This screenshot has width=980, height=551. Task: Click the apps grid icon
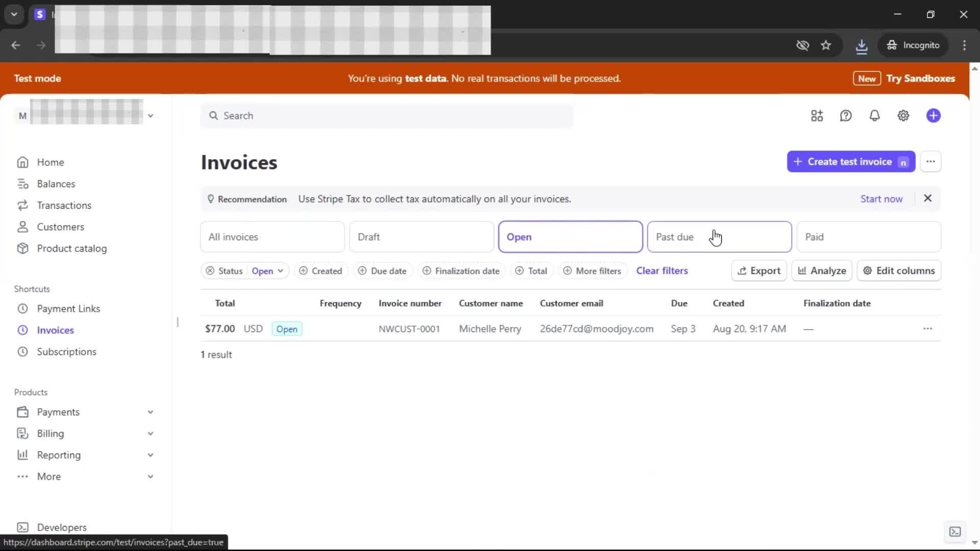coord(817,116)
